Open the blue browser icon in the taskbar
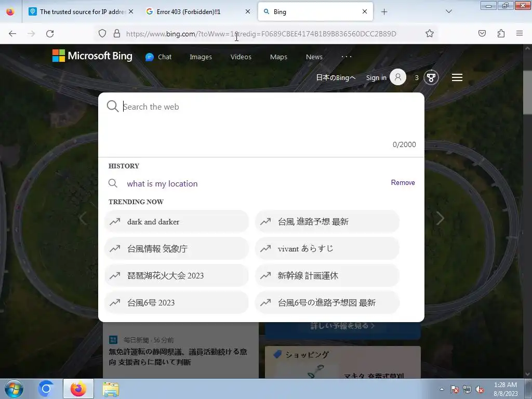The image size is (532, 399). point(46,389)
